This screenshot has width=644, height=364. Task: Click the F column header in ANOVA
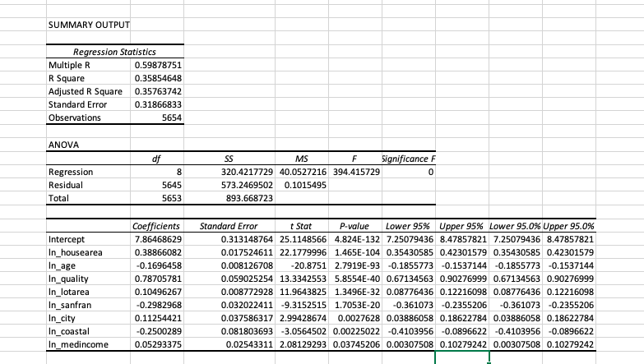(x=355, y=159)
